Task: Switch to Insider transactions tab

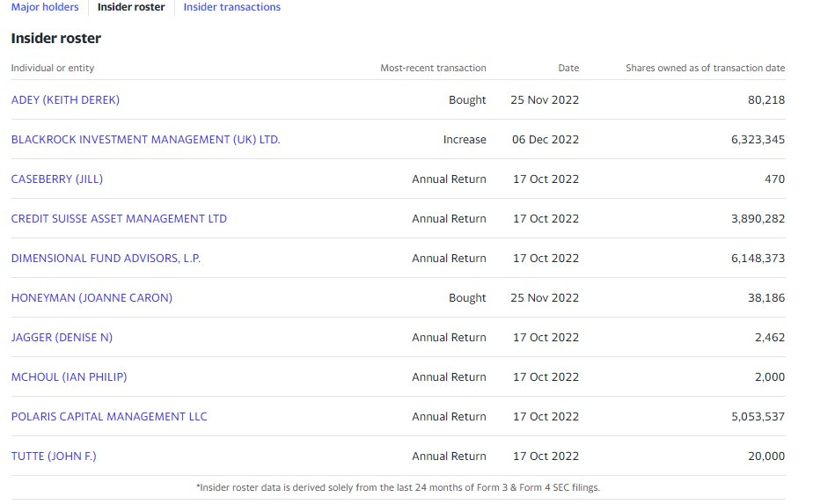Action: (x=231, y=7)
